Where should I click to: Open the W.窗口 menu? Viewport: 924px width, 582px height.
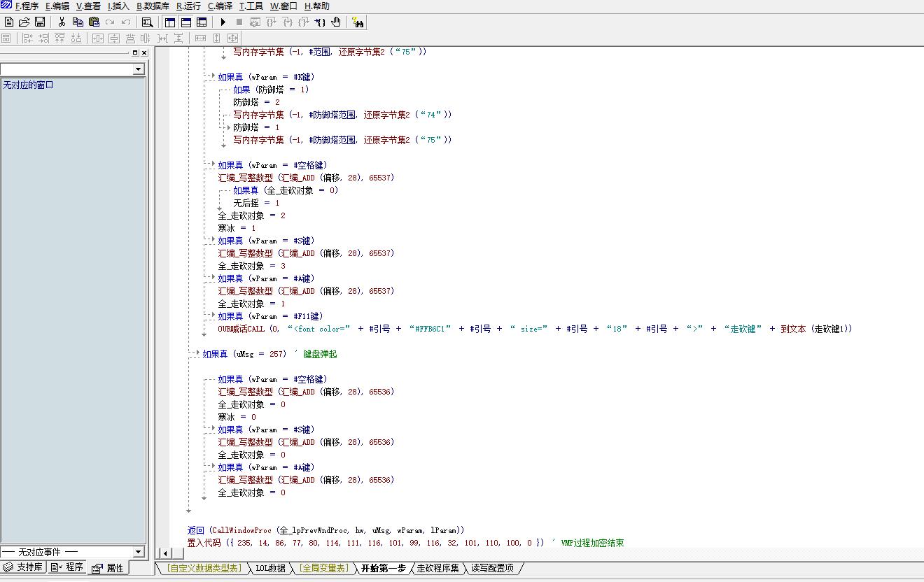[x=283, y=6]
